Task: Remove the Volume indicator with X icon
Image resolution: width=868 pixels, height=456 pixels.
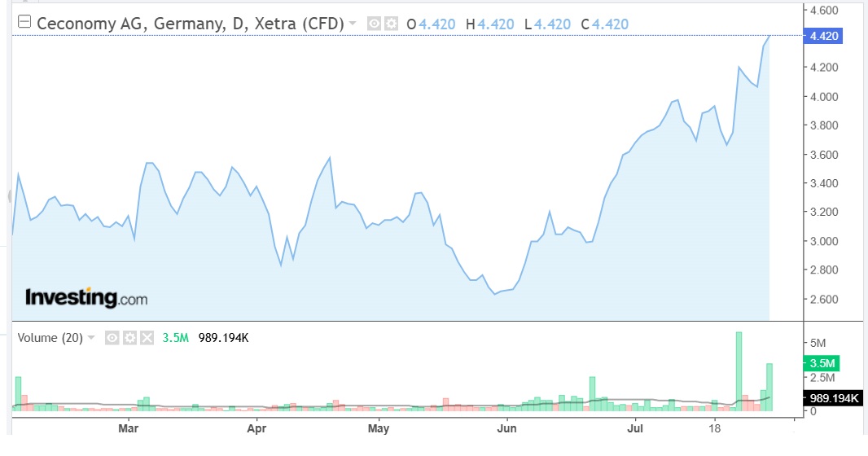Action: [147, 338]
